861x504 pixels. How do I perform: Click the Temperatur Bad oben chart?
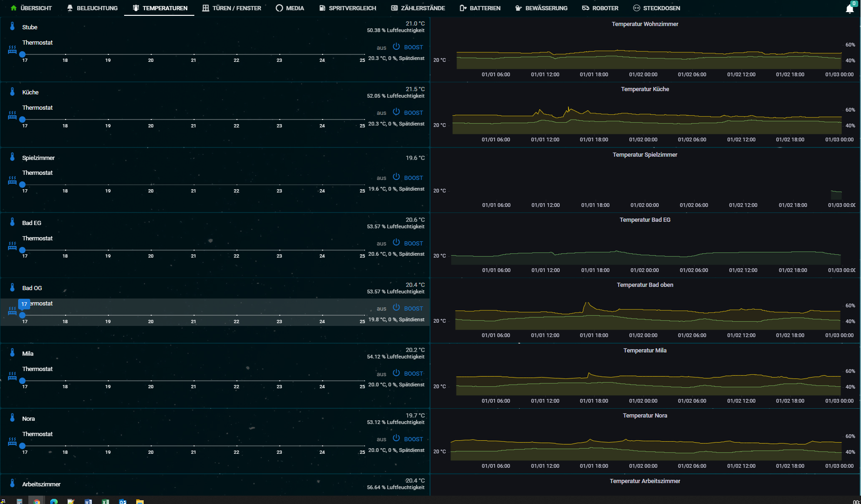pos(645,311)
